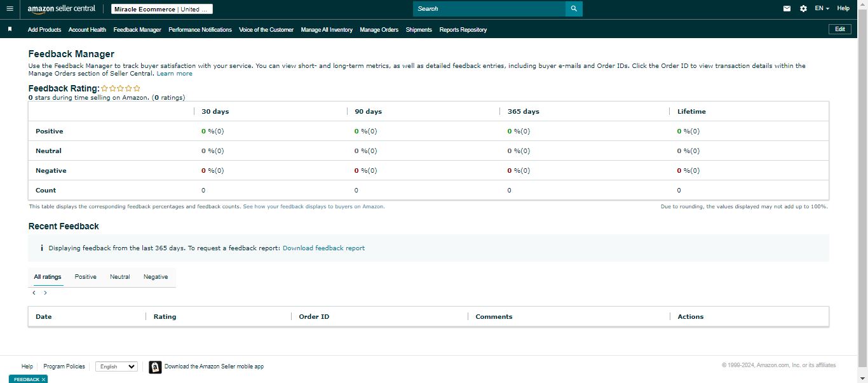Click the Amazon Seller Central logo
Screen dimensions: 868x383
pos(62,9)
